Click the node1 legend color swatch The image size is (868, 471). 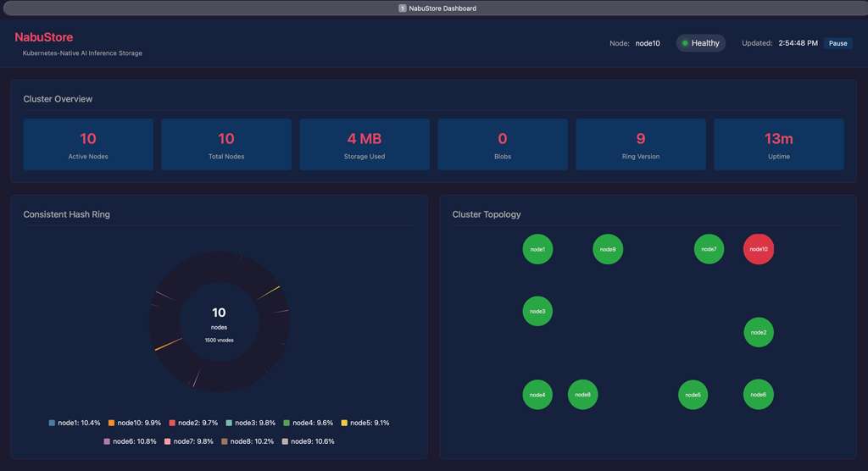point(52,423)
